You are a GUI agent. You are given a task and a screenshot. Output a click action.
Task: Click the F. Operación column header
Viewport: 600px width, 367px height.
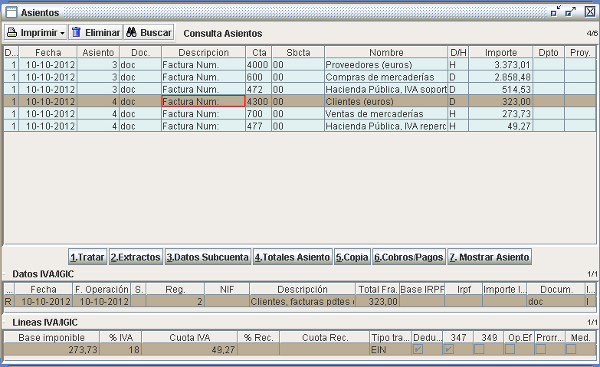coord(101,289)
